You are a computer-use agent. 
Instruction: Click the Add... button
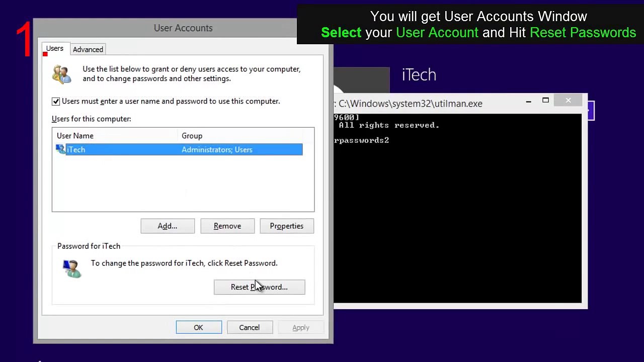coord(168,226)
